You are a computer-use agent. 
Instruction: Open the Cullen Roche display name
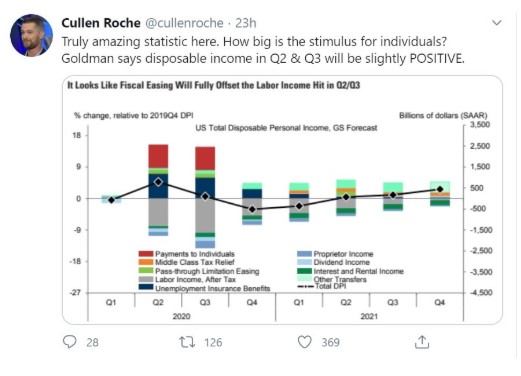[x=101, y=23]
